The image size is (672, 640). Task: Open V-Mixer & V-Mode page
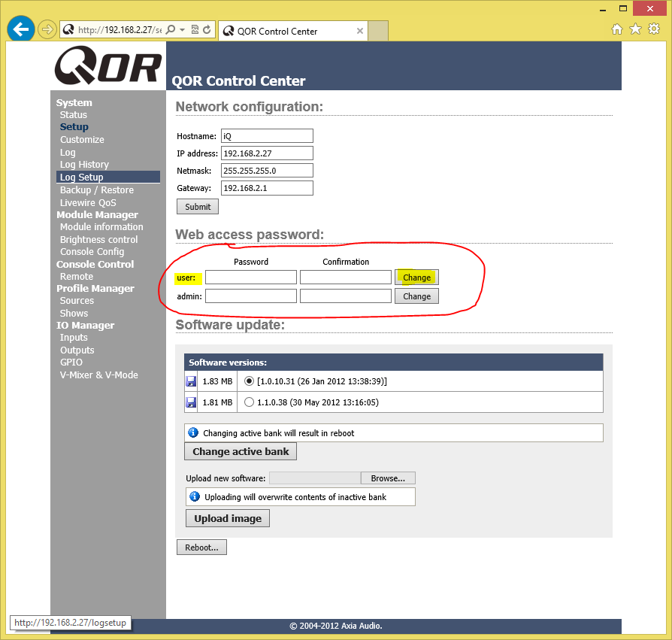(99, 375)
